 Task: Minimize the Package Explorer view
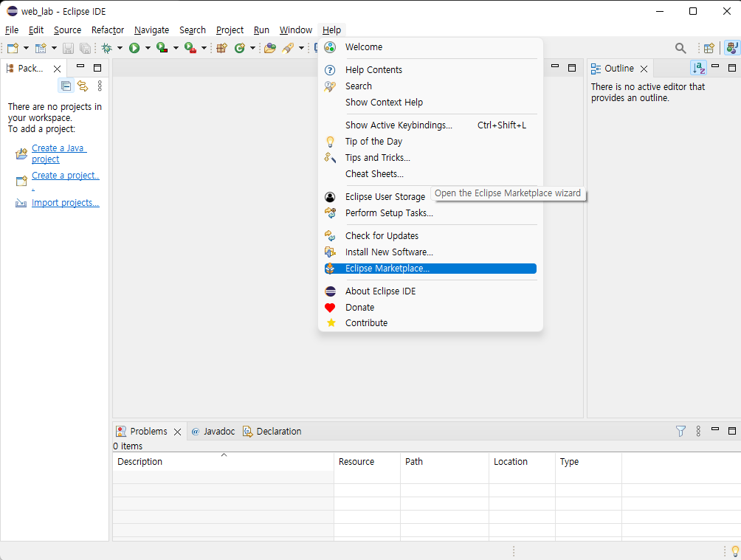point(80,66)
